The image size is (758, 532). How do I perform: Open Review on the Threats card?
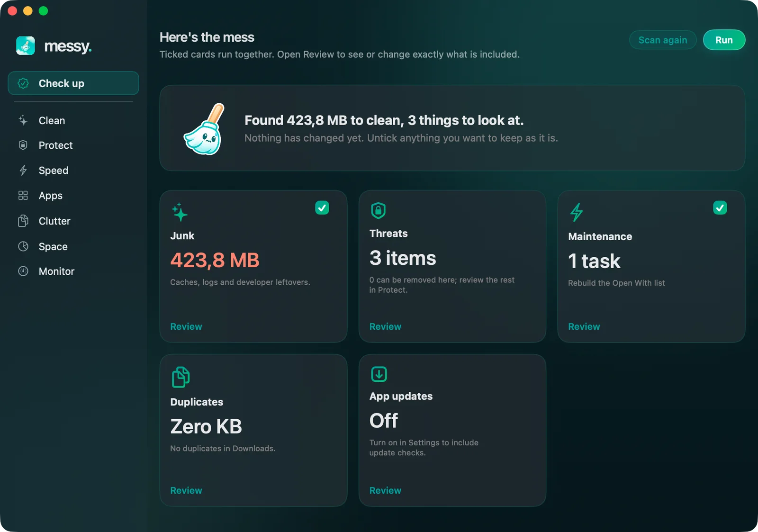[x=385, y=326]
